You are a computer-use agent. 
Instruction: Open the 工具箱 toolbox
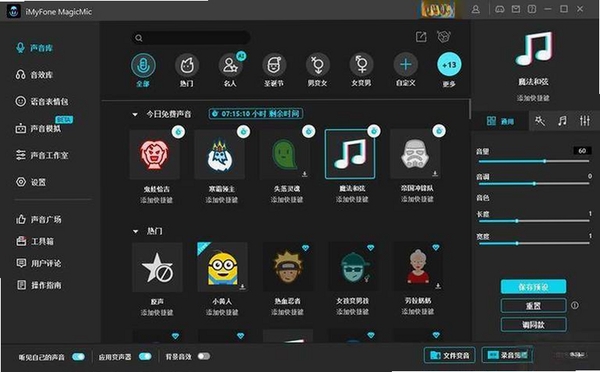point(35,241)
